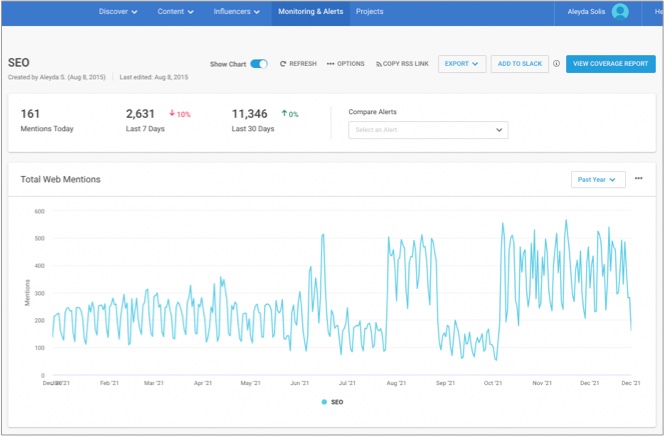Viewport: 664px width, 436px height.
Task: Click the SEO legend dot below chart
Action: [x=324, y=402]
